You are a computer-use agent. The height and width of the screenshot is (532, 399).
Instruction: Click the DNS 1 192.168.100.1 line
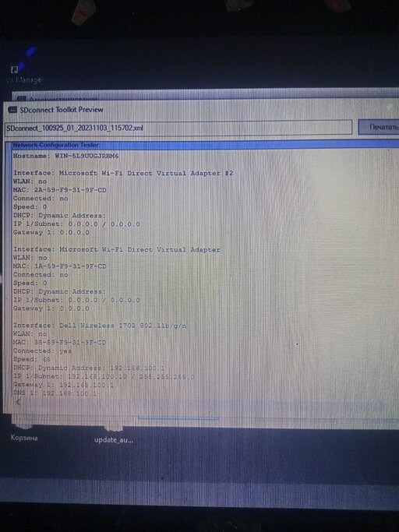tap(55, 393)
